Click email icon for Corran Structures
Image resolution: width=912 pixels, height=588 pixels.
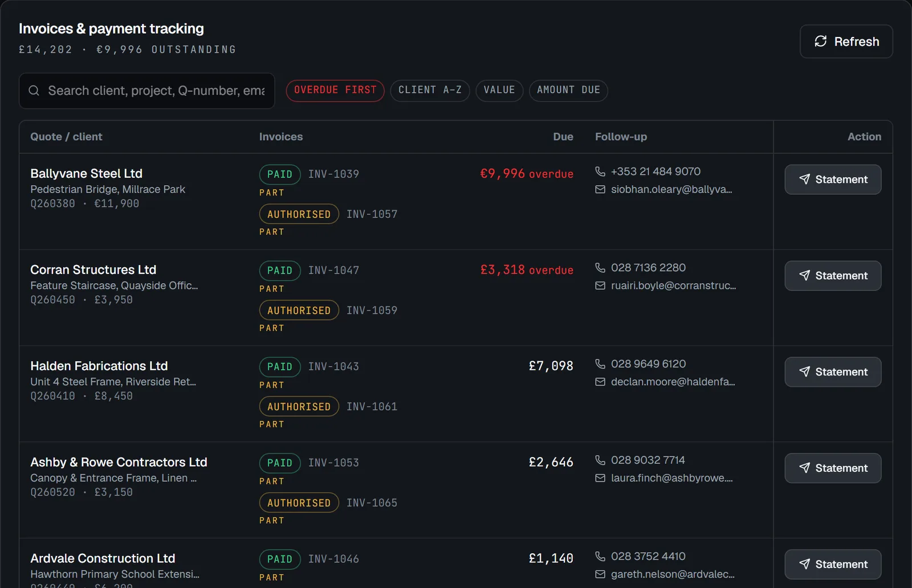[x=600, y=285]
